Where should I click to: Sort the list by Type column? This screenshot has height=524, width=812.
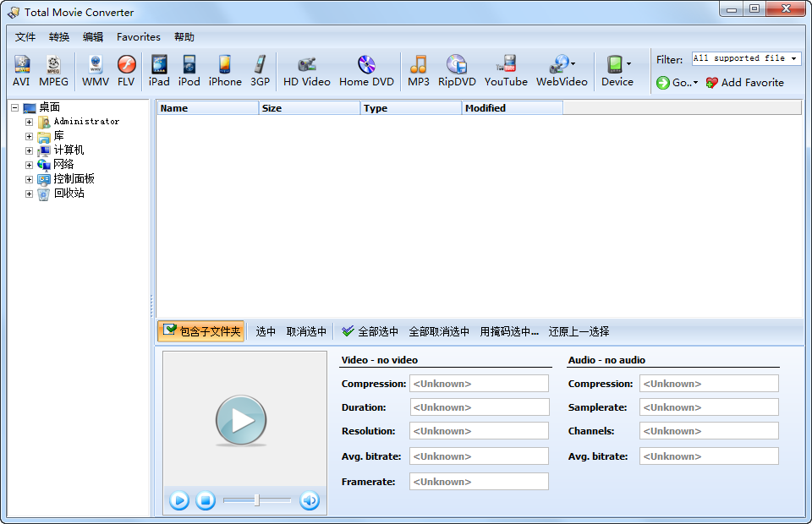(x=411, y=108)
